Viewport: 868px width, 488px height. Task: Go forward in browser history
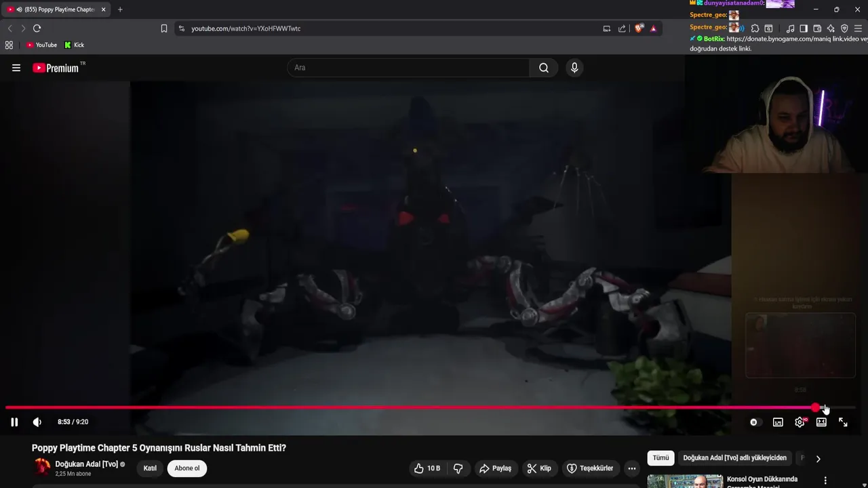pyautogui.click(x=23, y=28)
